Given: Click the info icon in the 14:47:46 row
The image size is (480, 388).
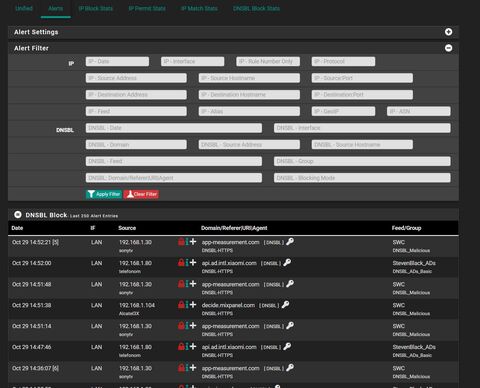Looking at the screenshot, I should 187,347.
